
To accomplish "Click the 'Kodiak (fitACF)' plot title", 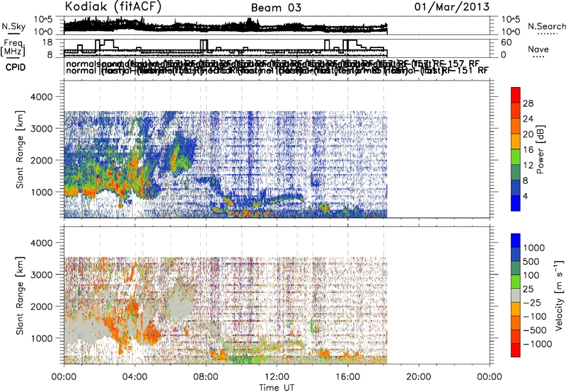I will click(113, 7).
